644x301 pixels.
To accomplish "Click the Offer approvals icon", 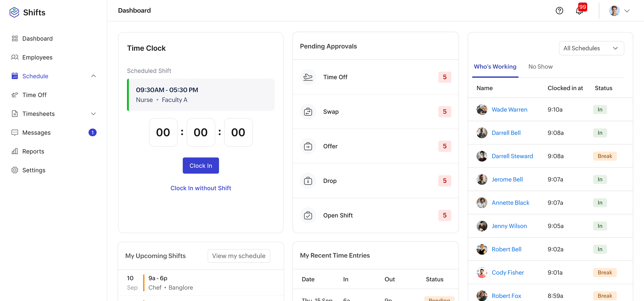I will point(308,146).
